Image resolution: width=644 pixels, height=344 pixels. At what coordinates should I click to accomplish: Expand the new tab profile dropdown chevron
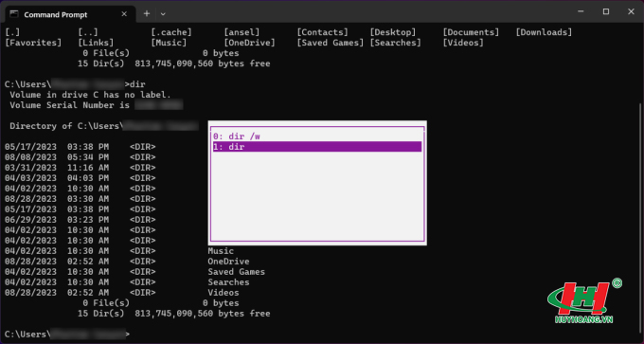163,14
